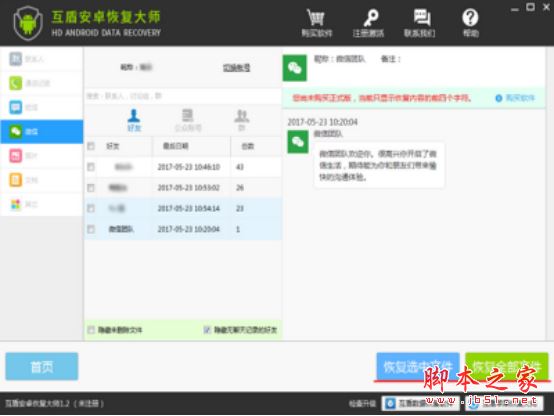Switch to the groups (群) tab

[242, 120]
